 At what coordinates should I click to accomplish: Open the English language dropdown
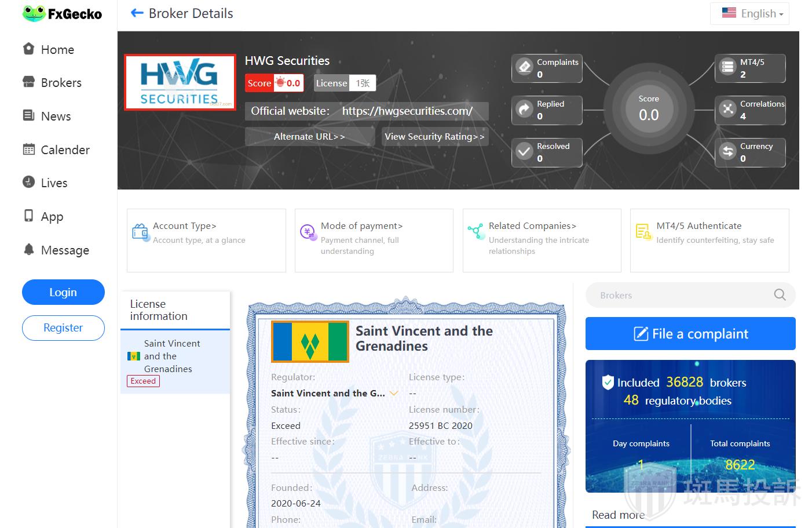click(752, 13)
